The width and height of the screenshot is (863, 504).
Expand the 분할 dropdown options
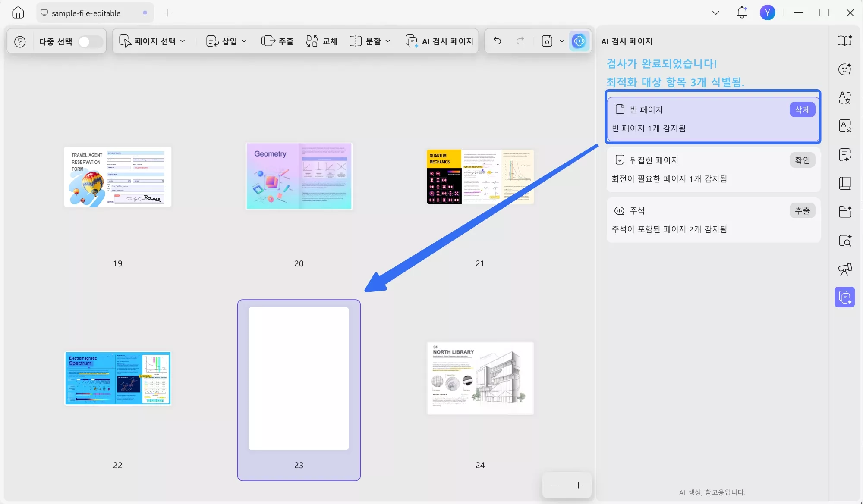[370, 41]
